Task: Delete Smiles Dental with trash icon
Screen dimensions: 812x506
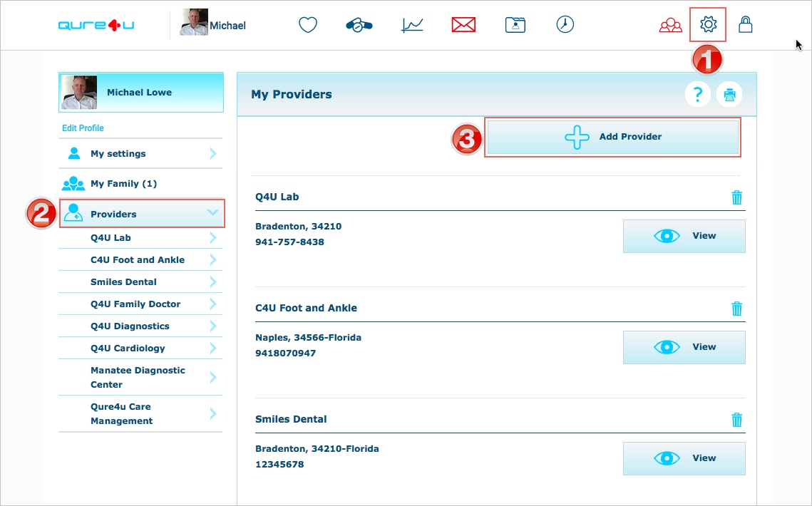Action: point(736,420)
